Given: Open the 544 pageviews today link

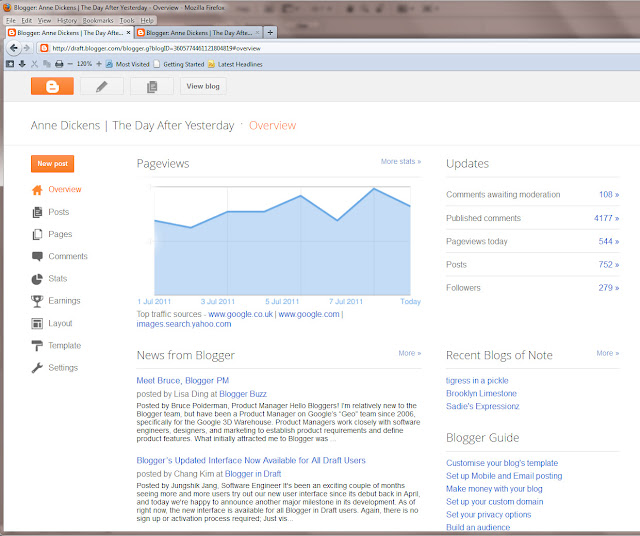Looking at the screenshot, I should 609,242.
